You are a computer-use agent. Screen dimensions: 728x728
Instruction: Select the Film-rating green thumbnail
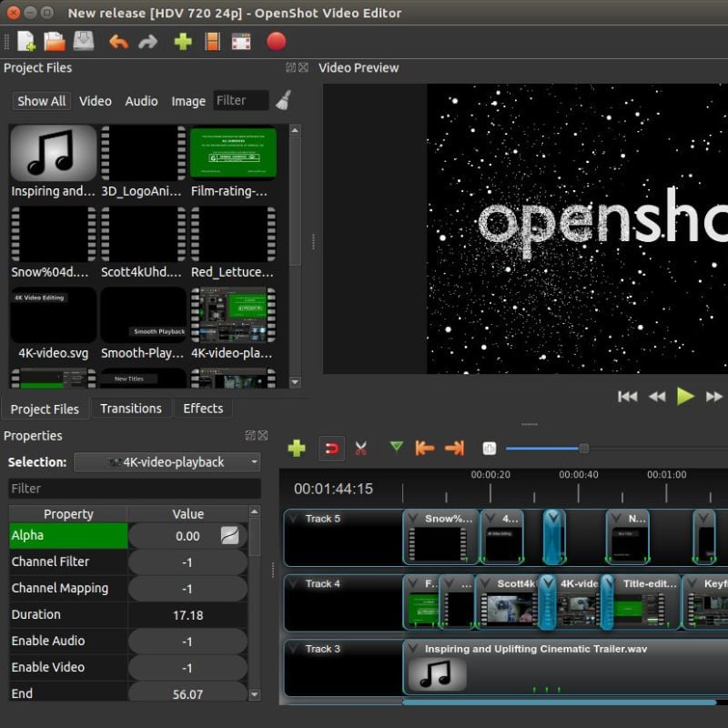[233, 154]
